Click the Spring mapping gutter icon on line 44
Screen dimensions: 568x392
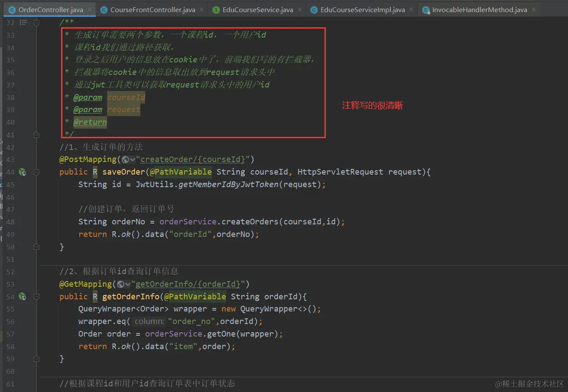(x=23, y=172)
